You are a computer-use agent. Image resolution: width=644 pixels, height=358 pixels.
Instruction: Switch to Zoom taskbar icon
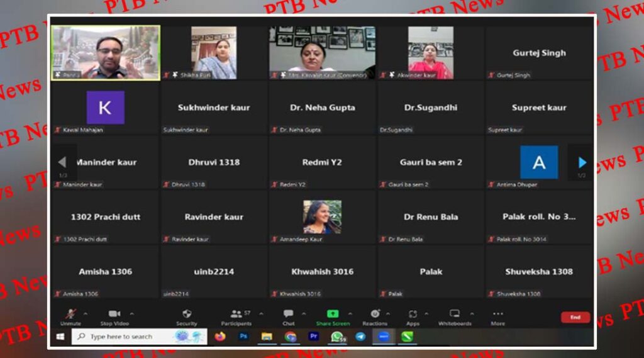tap(384, 337)
